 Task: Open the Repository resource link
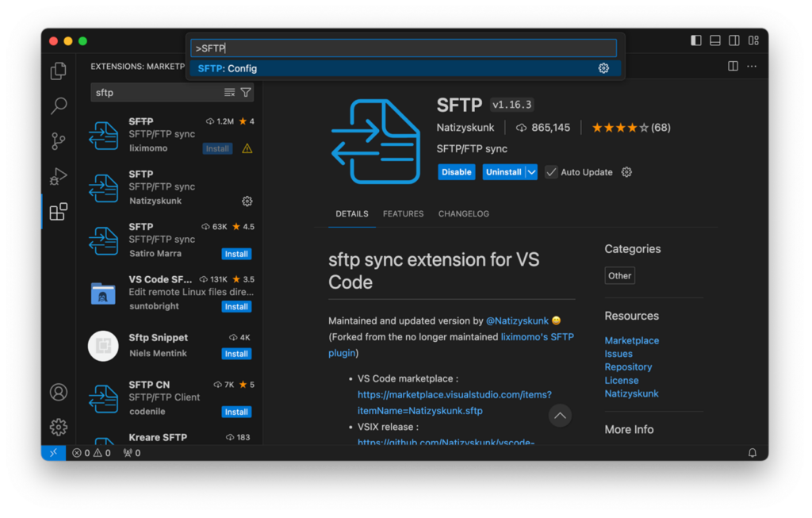[x=628, y=366]
